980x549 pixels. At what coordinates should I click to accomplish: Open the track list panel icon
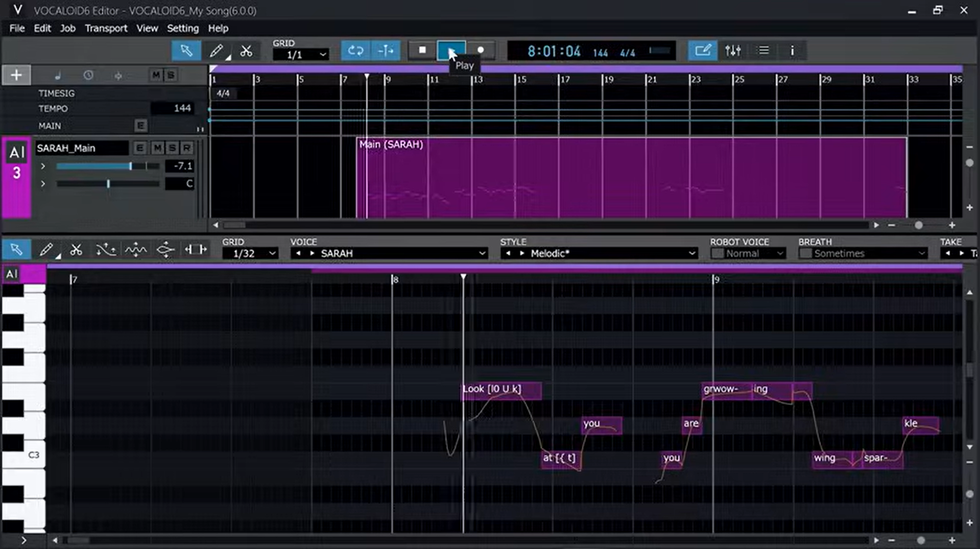[762, 50]
